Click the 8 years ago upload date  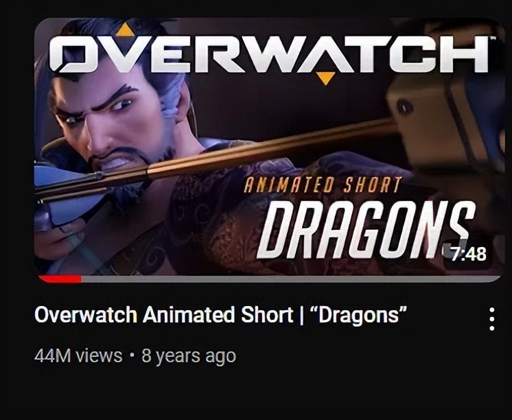pos(189,356)
